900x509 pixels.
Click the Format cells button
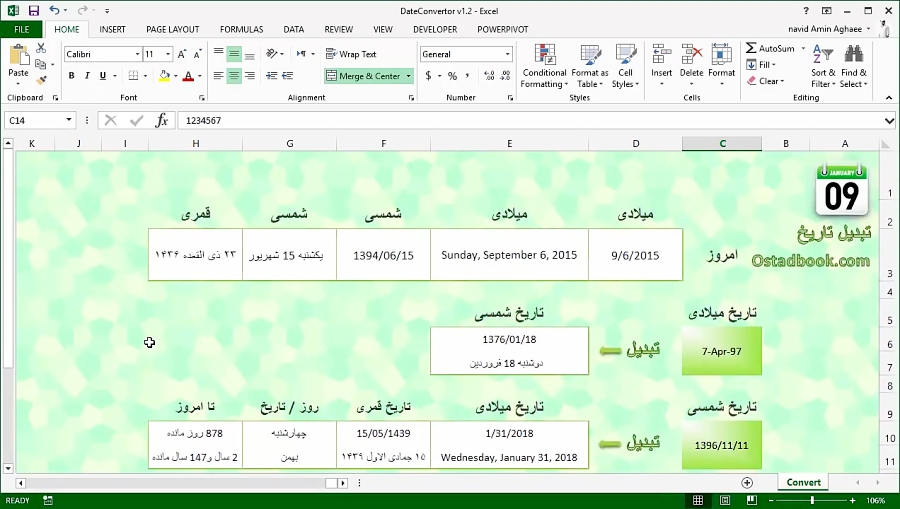pos(721,65)
